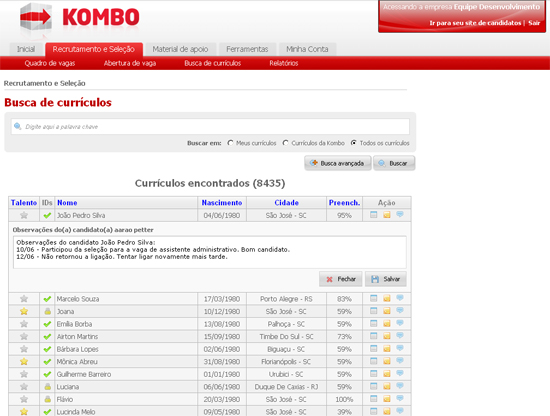
Task: Select the Currículos da Kombo radio option
Action: tap(286, 143)
